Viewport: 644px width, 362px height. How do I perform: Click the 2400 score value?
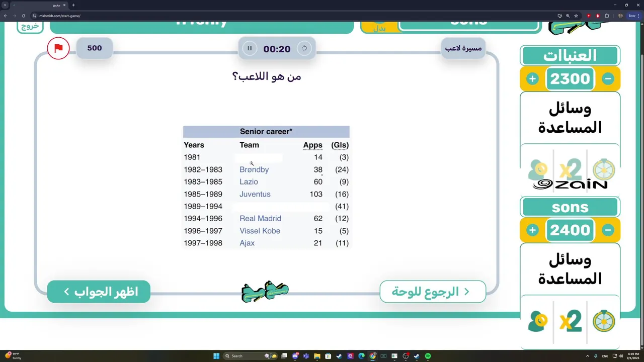point(570,230)
